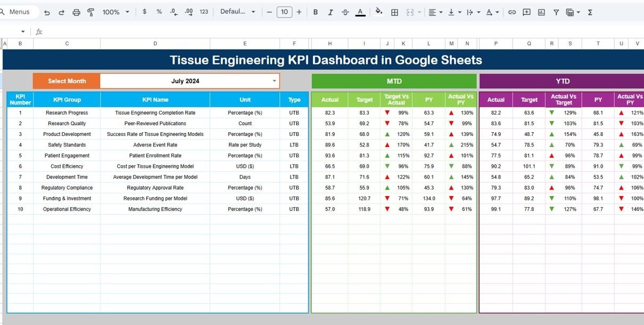Click the Insert link icon

(512, 12)
